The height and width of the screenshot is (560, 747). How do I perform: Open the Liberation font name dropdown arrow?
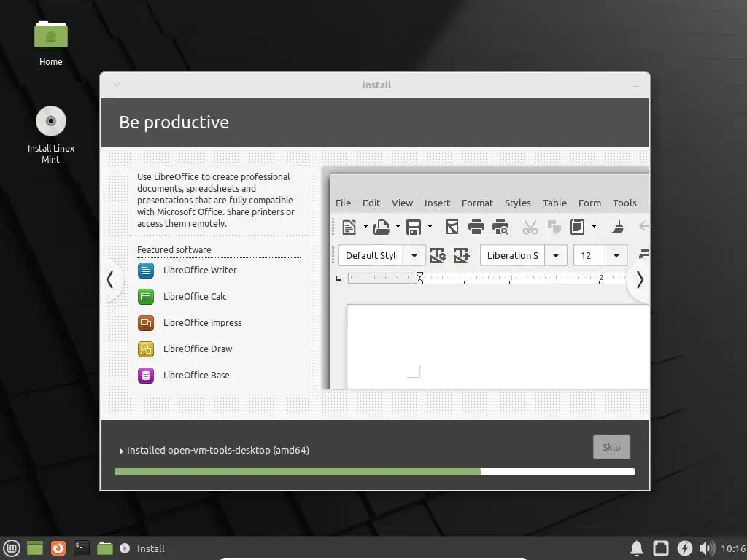coord(556,256)
